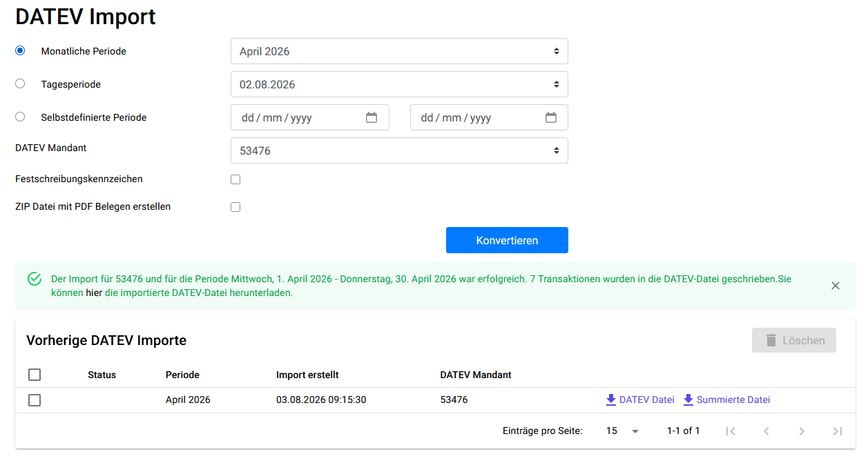
Task: Click the end date input field
Action: click(x=489, y=117)
